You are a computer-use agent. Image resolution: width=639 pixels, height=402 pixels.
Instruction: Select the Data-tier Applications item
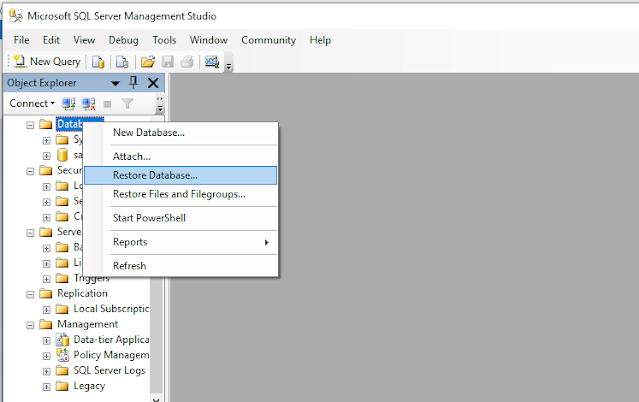[111, 340]
